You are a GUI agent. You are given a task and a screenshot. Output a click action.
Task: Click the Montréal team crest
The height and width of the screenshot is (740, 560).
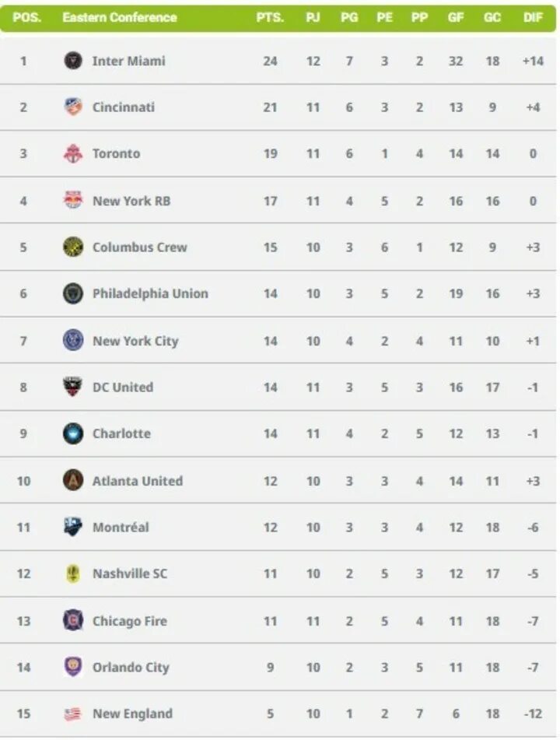point(73,527)
